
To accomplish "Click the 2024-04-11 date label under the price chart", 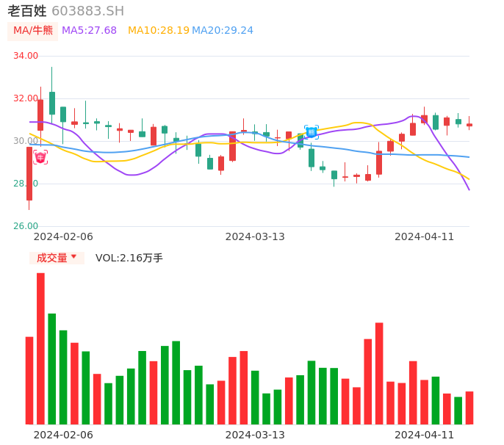I will pos(424,236).
